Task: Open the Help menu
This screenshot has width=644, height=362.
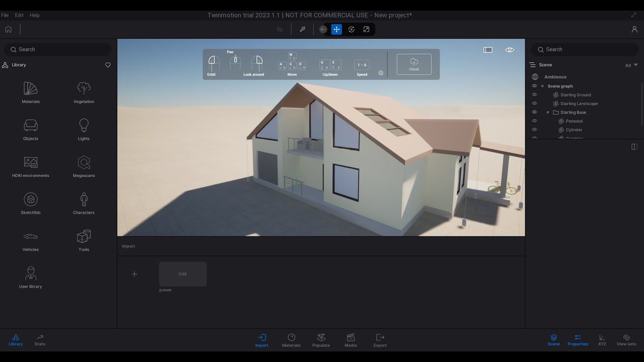Action: (35, 15)
